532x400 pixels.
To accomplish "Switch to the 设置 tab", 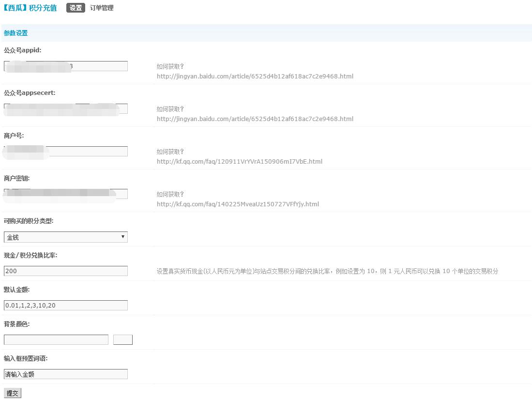I will click(x=76, y=8).
